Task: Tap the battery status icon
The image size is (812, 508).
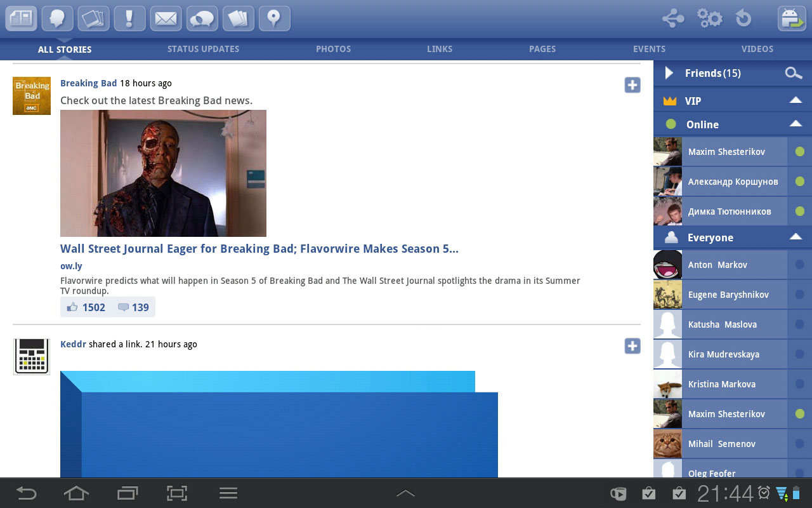Action: point(797,493)
